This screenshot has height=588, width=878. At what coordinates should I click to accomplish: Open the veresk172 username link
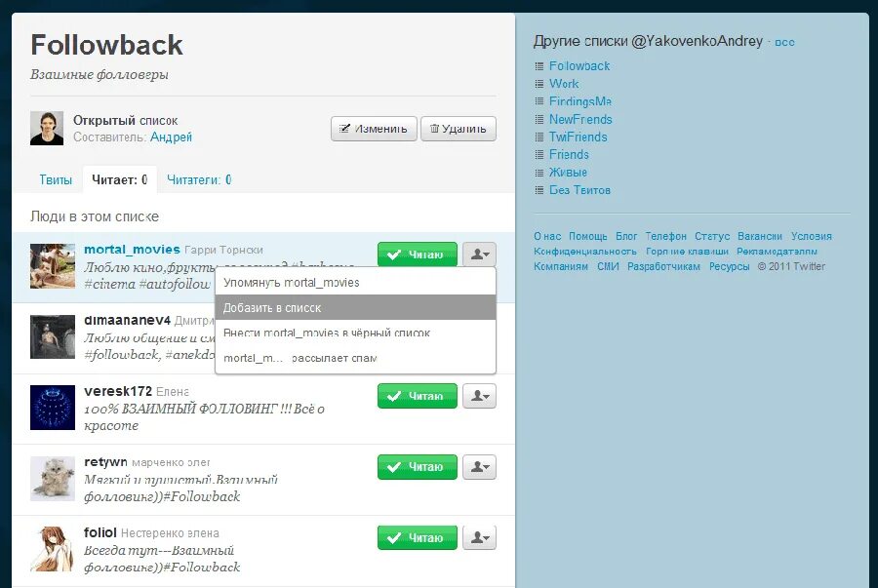click(x=118, y=391)
